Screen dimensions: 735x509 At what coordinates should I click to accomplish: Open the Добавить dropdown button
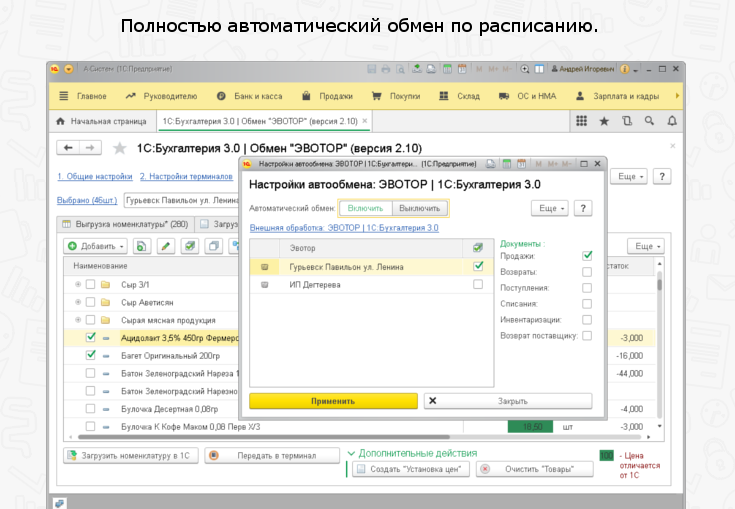click(x=96, y=246)
